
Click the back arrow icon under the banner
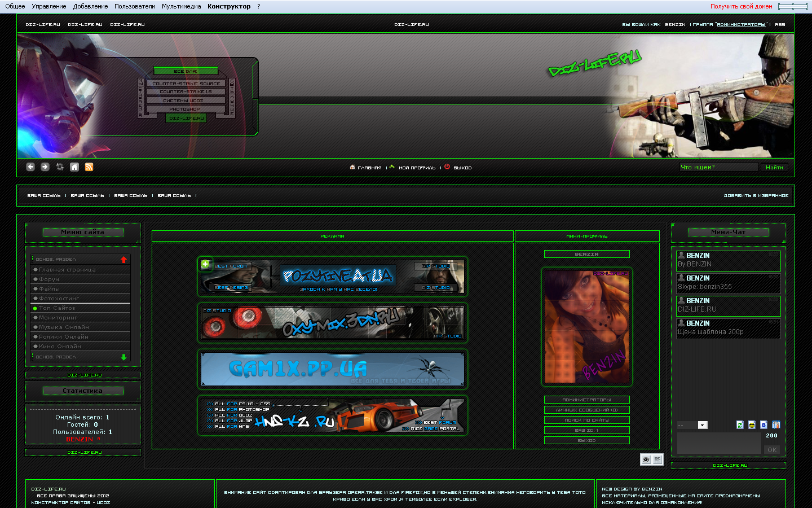(30, 167)
